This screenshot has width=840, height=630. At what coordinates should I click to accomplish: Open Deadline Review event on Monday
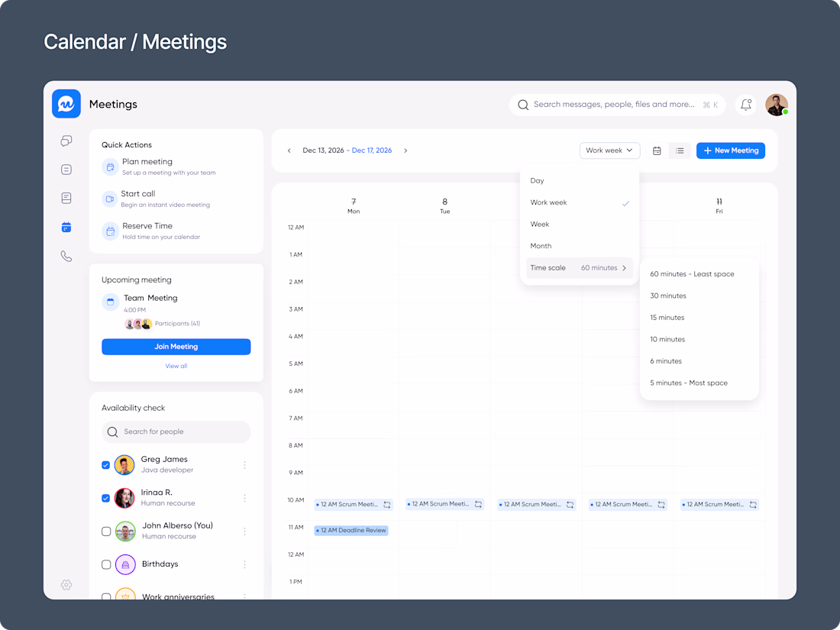tap(351, 531)
